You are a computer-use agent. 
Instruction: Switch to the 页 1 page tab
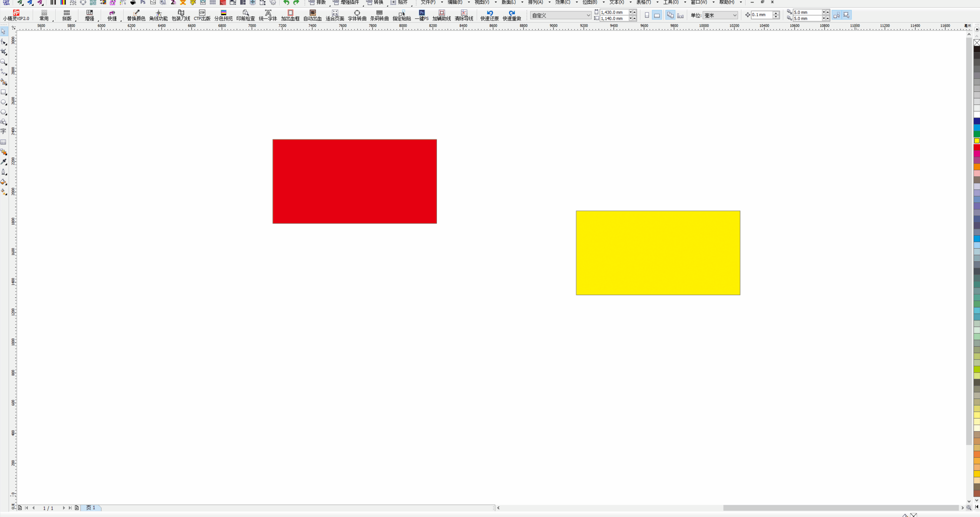(x=91, y=508)
